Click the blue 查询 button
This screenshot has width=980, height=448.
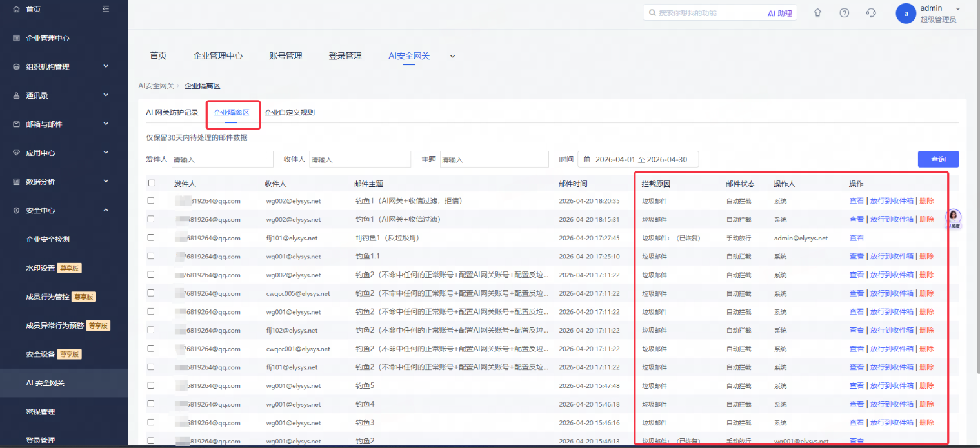938,159
